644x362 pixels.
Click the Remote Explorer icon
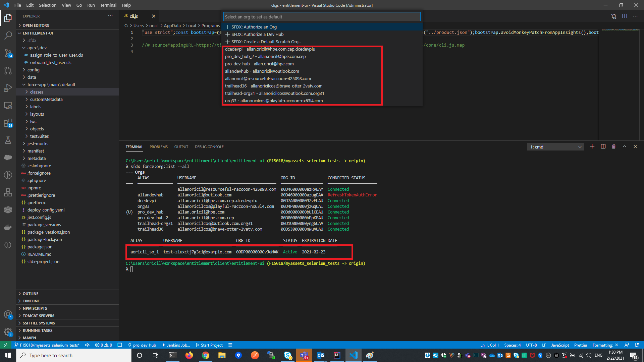pyautogui.click(x=8, y=105)
